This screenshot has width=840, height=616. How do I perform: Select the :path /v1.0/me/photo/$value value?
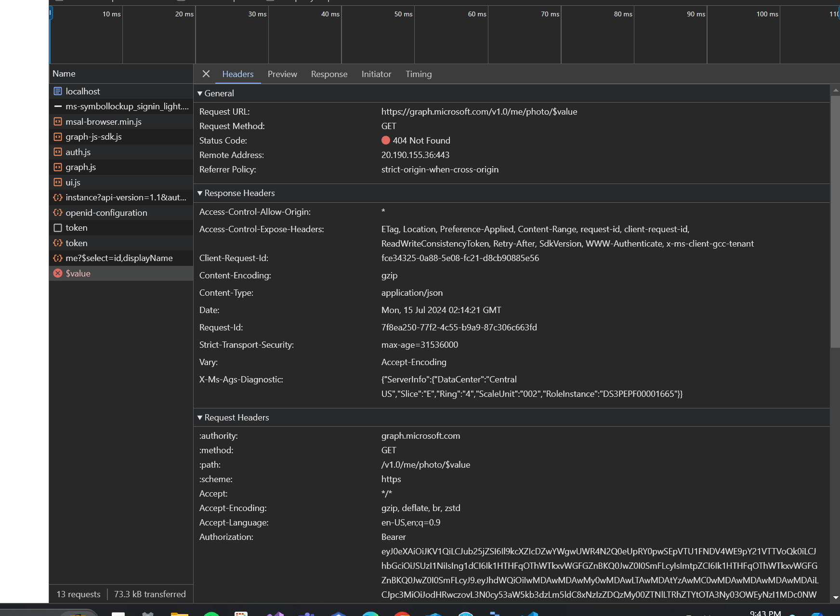(426, 465)
